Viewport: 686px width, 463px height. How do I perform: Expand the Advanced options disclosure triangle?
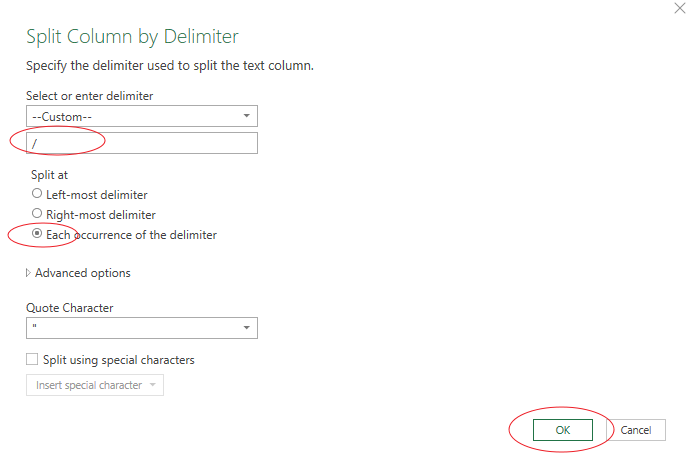coord(28,273)
